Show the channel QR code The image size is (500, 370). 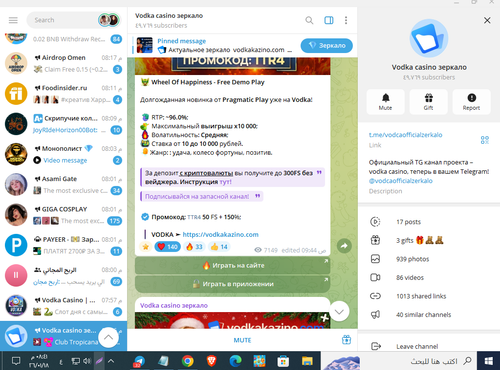pos(485,140)
